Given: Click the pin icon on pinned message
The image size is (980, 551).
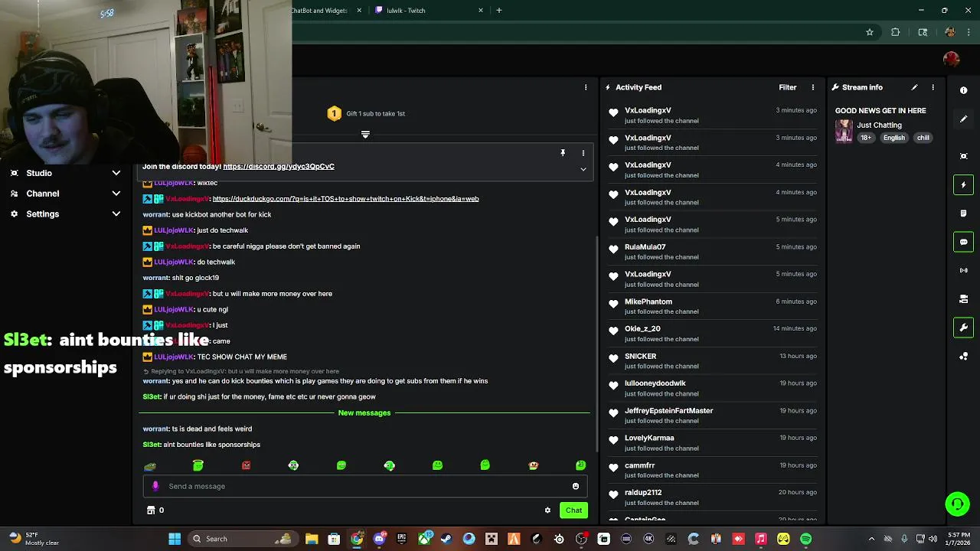Looking at the screenshot, I should (563, 153).
